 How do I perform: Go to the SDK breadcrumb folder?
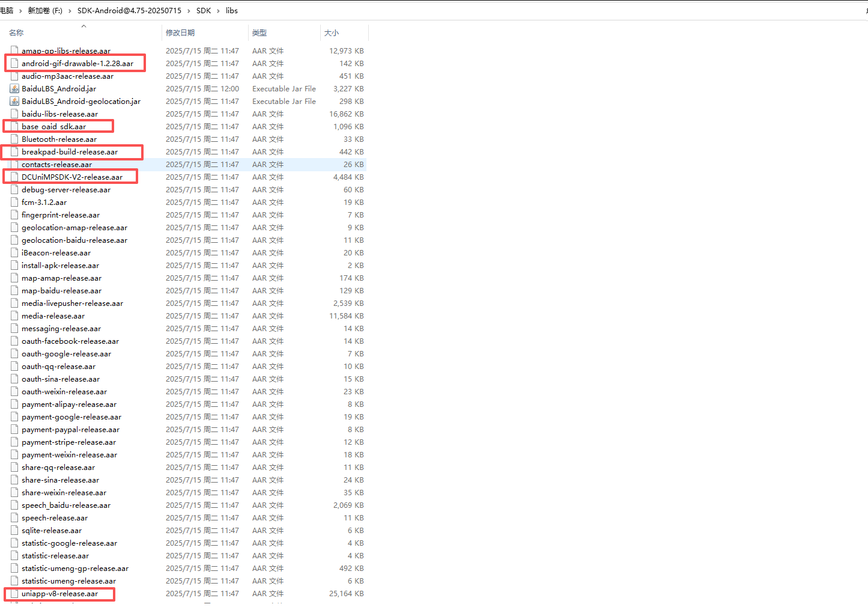204,11
